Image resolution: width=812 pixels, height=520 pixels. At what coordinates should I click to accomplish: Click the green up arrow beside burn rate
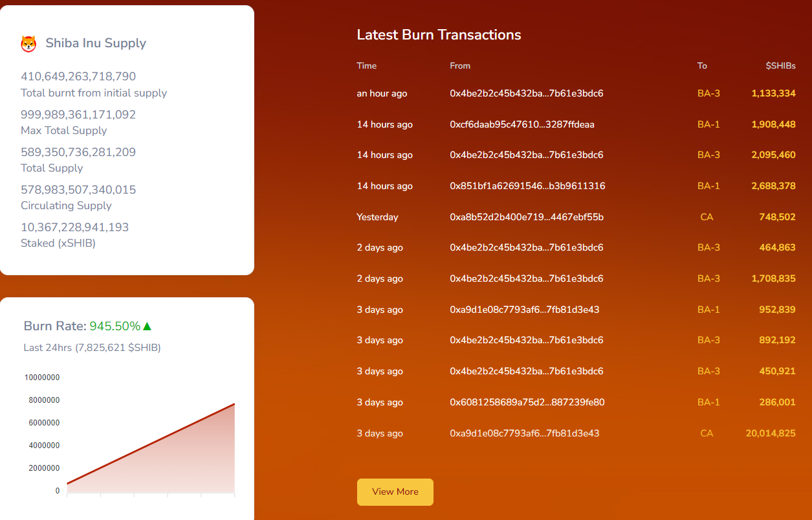pyautogui.click(x=147, y=326)
